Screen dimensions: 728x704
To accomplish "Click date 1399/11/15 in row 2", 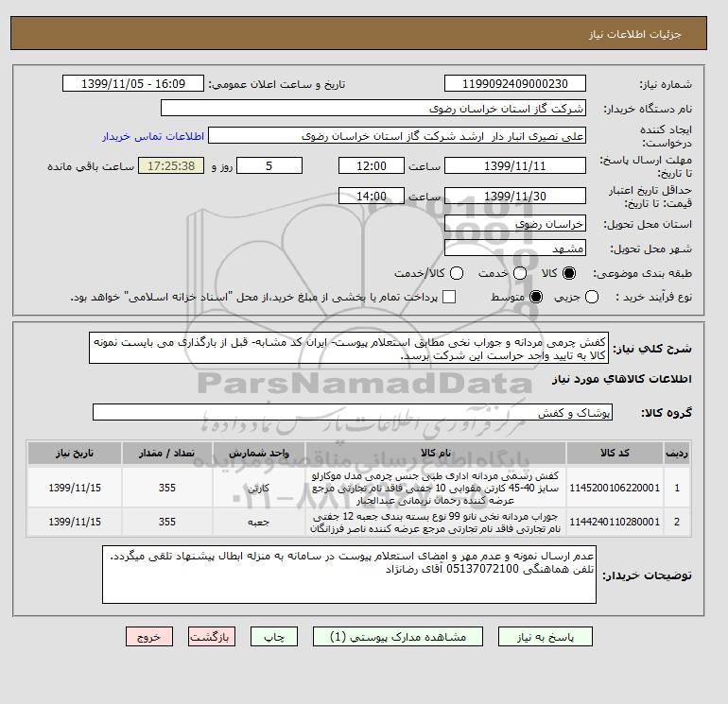I will pos(75,522).
